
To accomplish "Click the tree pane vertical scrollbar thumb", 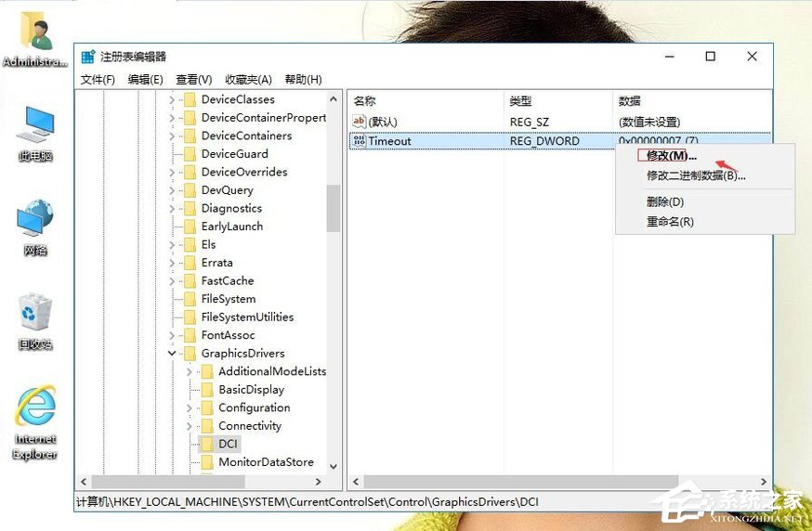I will 333,208.
